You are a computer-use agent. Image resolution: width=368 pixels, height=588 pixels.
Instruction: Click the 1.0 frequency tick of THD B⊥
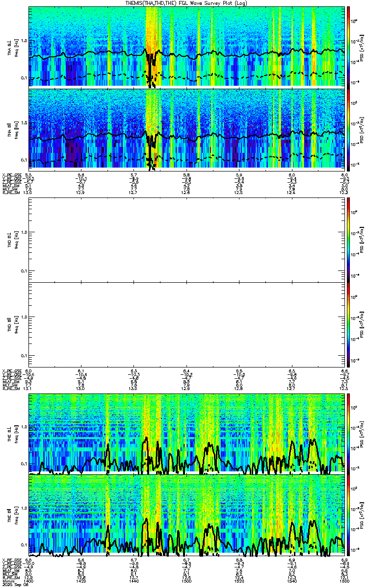click(x=24, y=232)
